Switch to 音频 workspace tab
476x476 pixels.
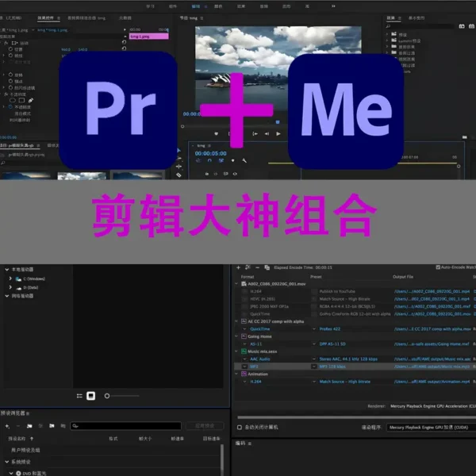click(264, 6)
